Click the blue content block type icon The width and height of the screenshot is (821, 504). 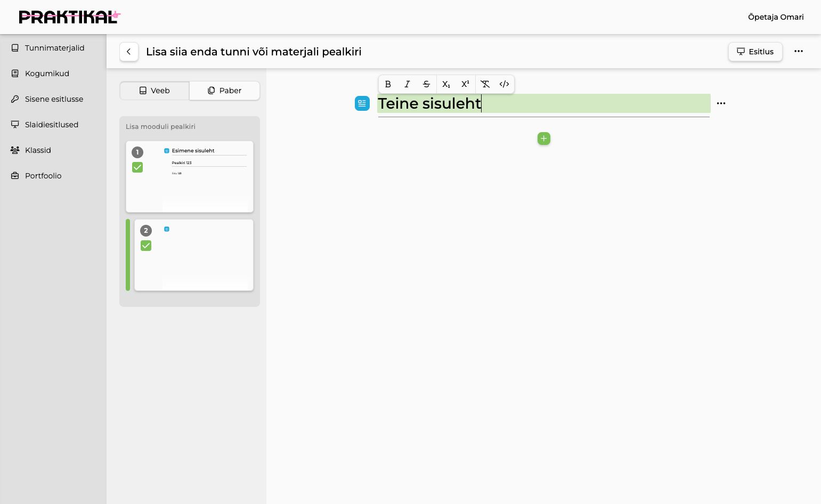(x=362, y=103)
